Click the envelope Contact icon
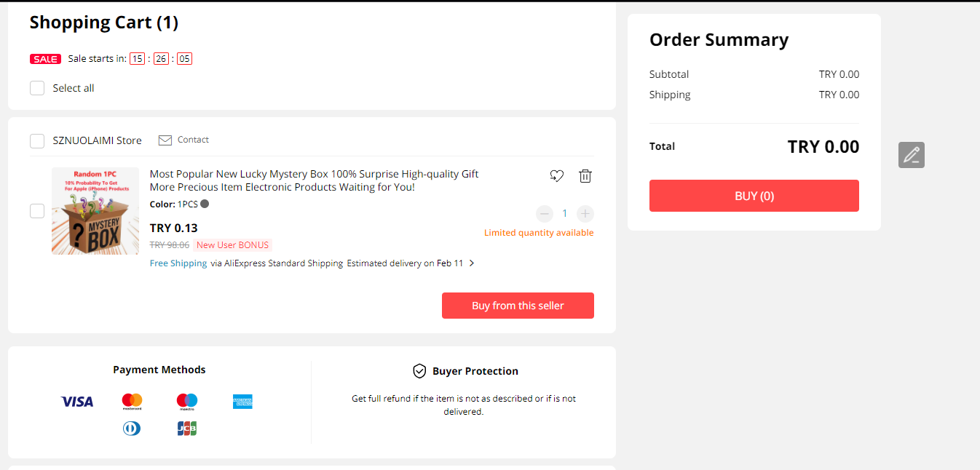The height and width of the screenshot is (470, 980). [x=165, y=140]
